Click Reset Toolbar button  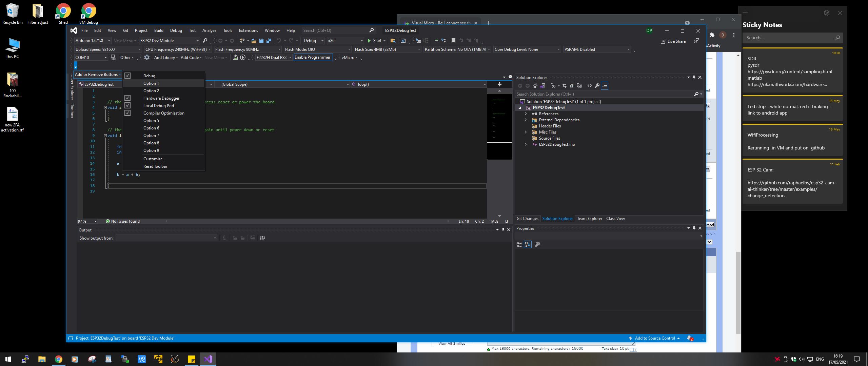coord(155,166)
